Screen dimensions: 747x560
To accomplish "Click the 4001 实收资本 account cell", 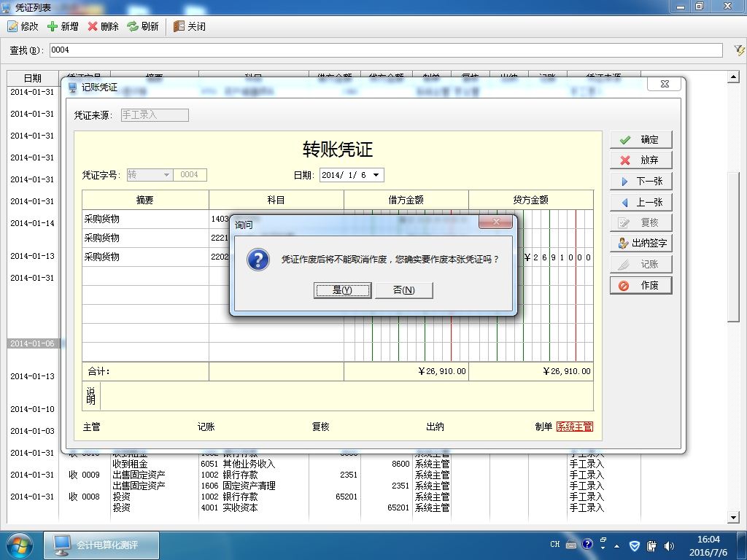I will (x=229, y=507).
